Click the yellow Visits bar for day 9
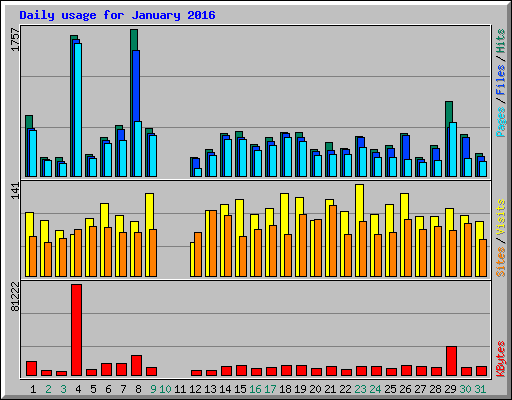 pos(149,211)
